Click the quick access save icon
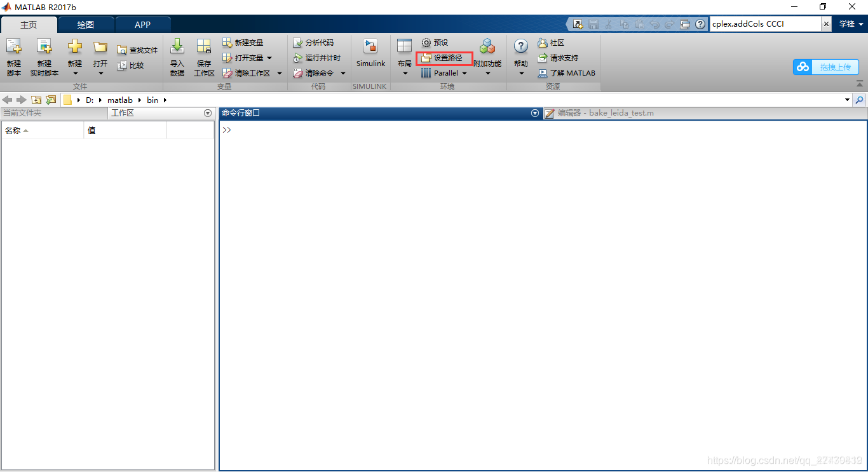Screen dimensions: 868x472 tap(593, 24)
